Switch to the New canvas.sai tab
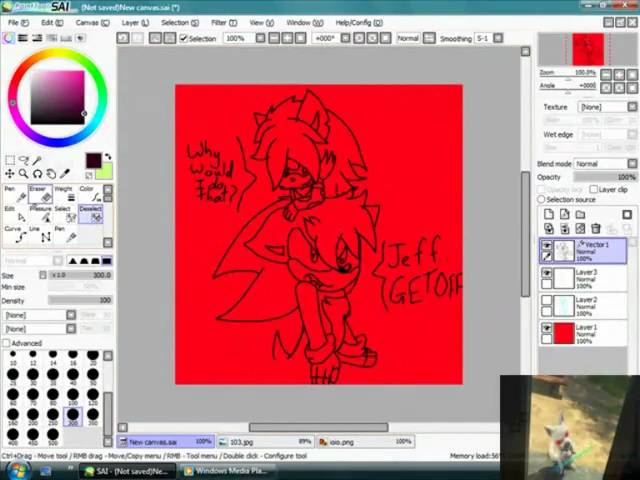This screenshot has height=480, width=640. point(166,442)
